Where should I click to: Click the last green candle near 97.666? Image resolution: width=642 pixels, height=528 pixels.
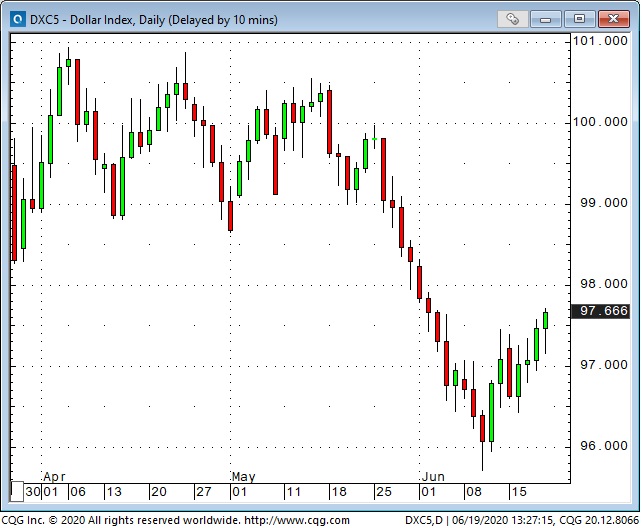point(545,320)
